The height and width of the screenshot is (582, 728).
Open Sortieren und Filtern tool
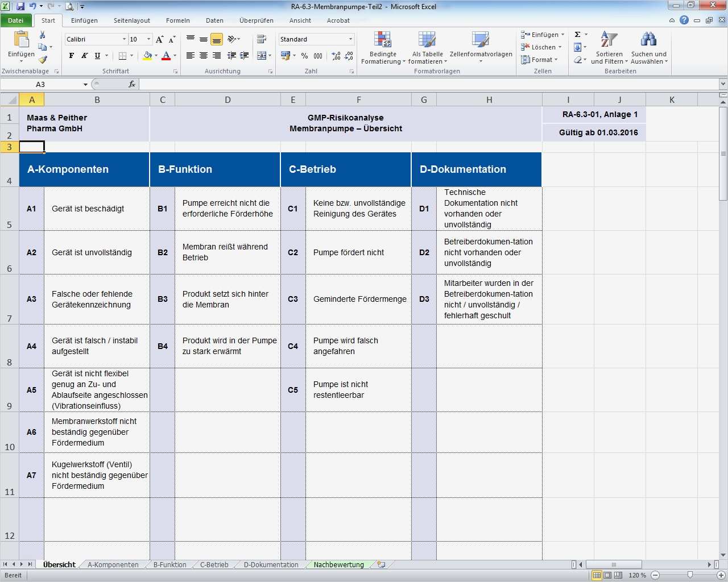(609, 48)
